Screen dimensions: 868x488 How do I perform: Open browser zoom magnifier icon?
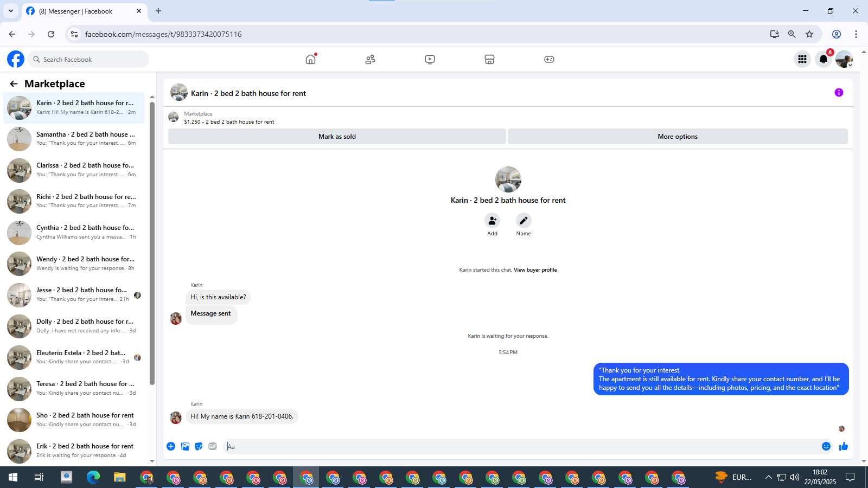click(792, 34)
